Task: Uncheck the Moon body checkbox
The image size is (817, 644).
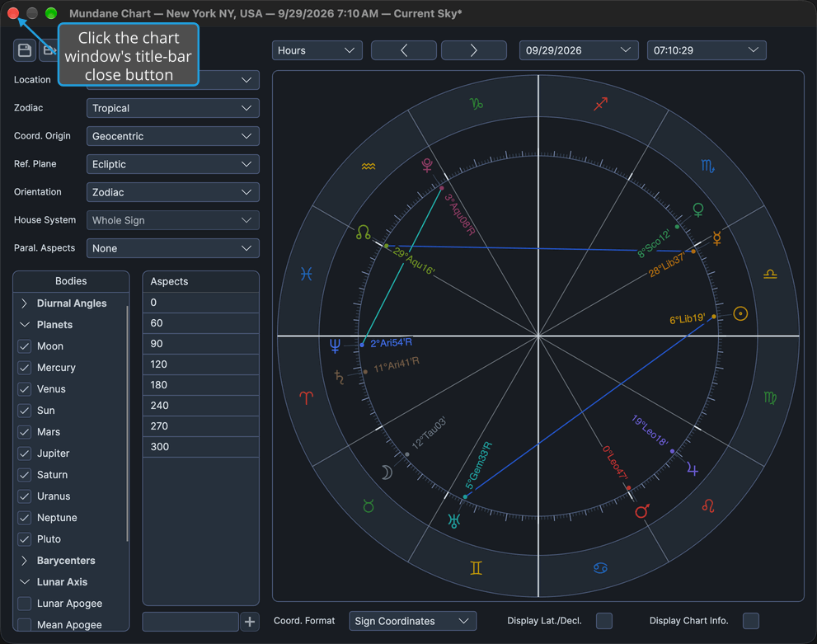Action: tap(25, 346)
